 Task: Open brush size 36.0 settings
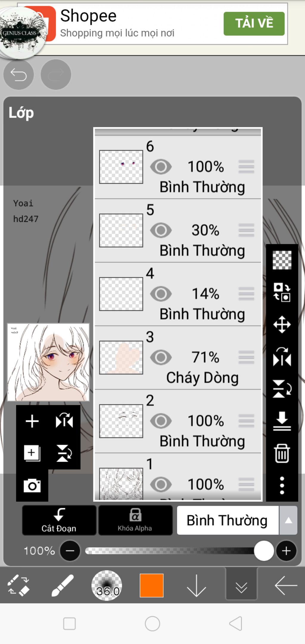click(107, 585)
